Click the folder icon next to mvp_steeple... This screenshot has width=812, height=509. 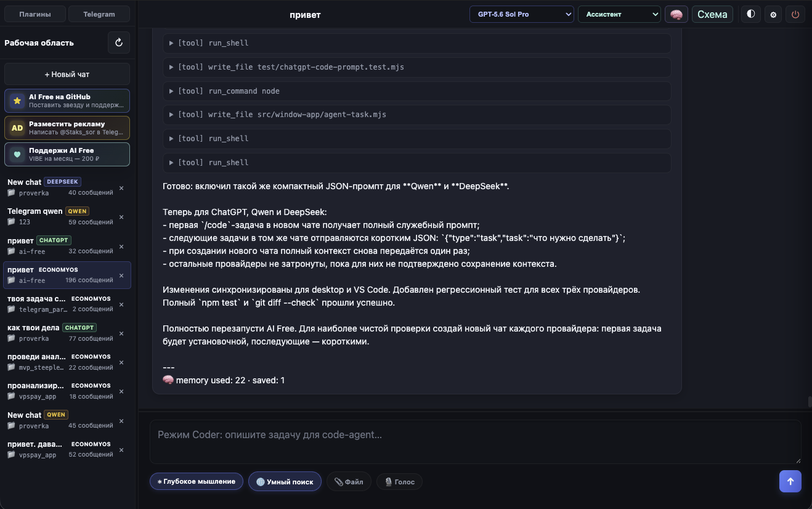(x=11, y=367)
